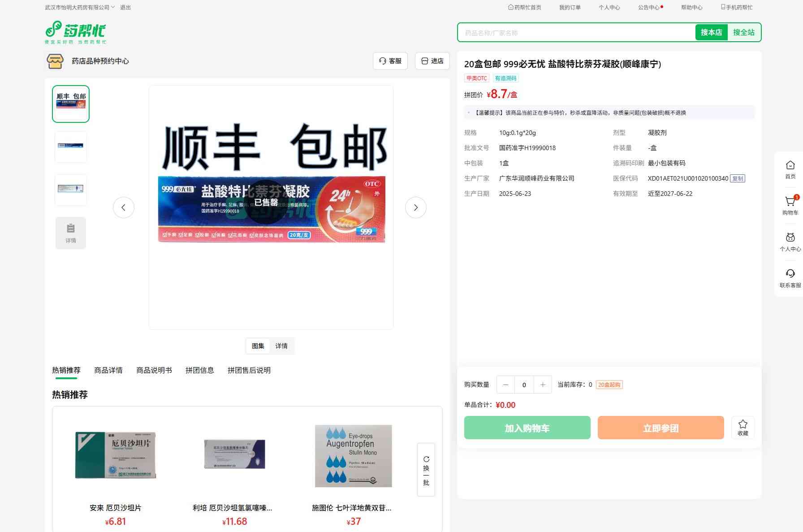Viewport: 803px width, 532px height.
Task: Click the 复制 link next to 医保代码
Action: pyautogui.click(x=737, y=178)
